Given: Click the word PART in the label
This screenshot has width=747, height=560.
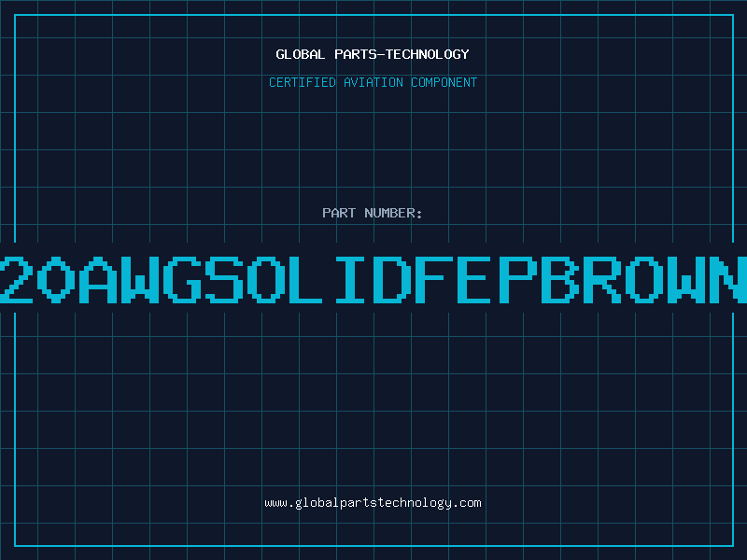Looking at the screenshot, I should pyautogui.click(x=339, y=213).
